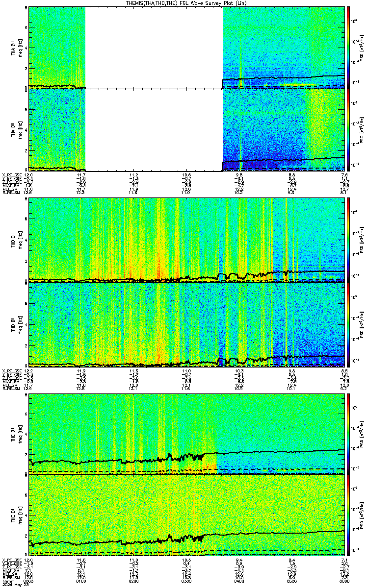The height and width of the screenshot is (588, 368).
Task: Click the '0200' time tick label
Action: (134, 581)
